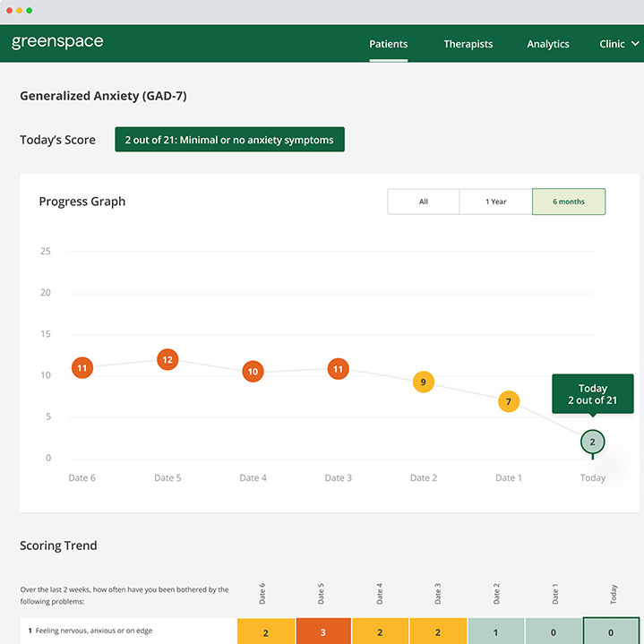
Task: Click the Clinic chevron arrow
Action: pyautogui.click(x=635, y=44)
